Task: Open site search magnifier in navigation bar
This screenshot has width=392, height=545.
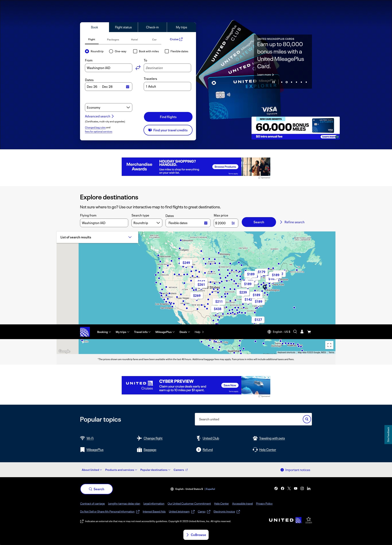Action: (295, 332)
